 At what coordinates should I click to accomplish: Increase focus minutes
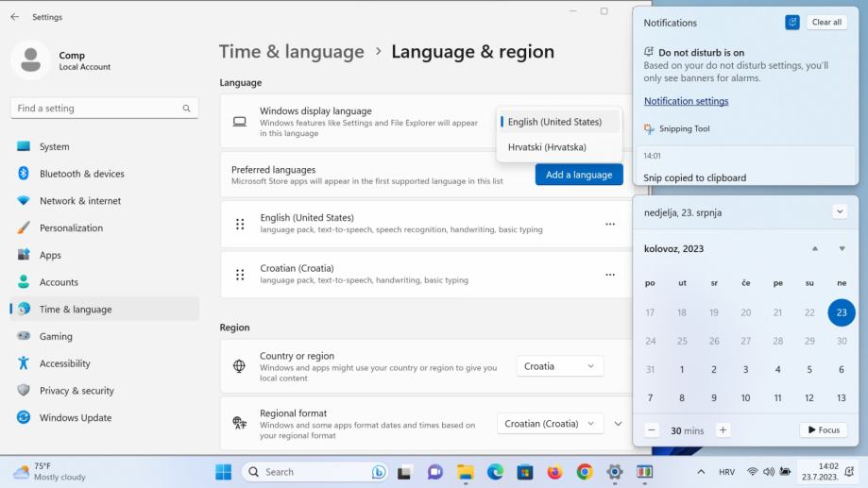[x=723, y=429]
